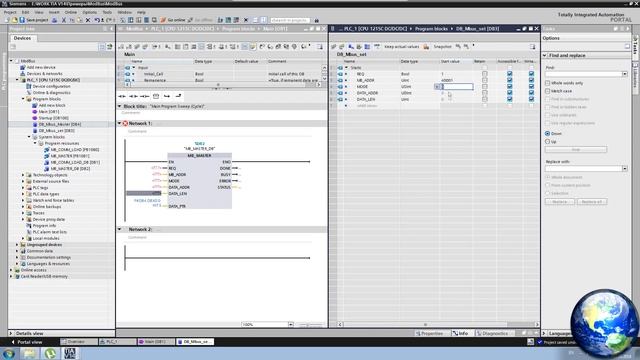Click the Delete X icon in main toolbar
The image size is (640, 360).
pyautogui.click(x=88, y=20)
